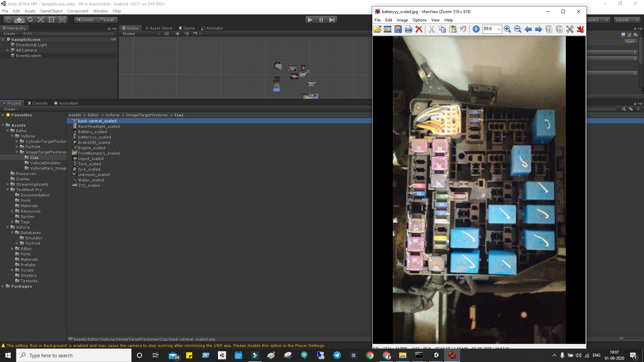The image size is (644, 362).
Task: Select the Hand tool in Unity toolbar
Action: coord(8,20)
